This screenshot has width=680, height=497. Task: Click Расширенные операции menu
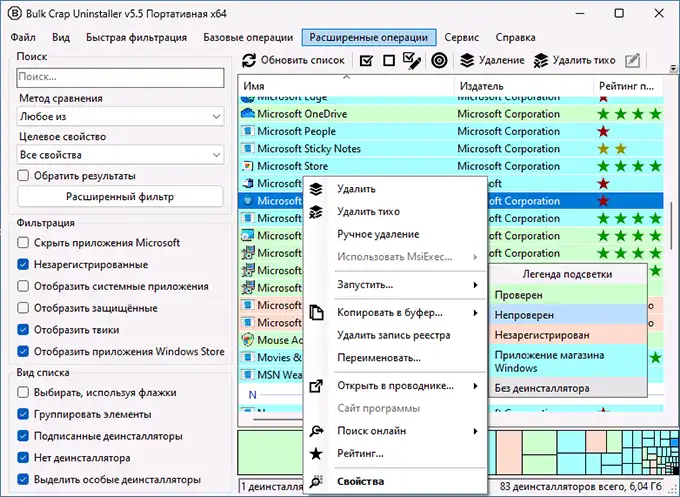[x=369, y=37]
